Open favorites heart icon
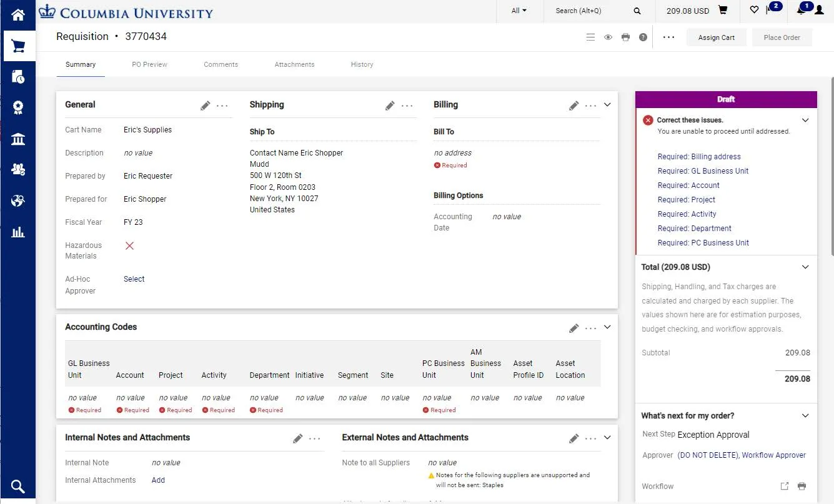 pyautogui.click(x=754, y=10)
